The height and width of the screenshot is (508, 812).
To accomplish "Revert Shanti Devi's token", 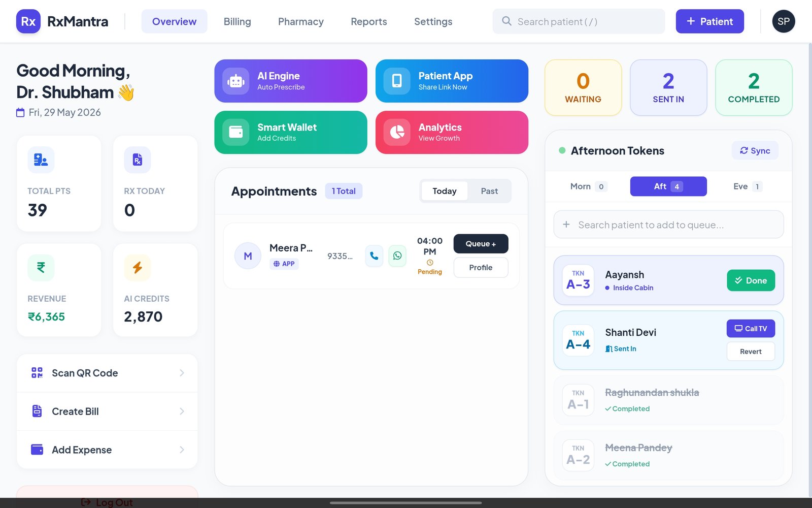I will pos(751,352).
